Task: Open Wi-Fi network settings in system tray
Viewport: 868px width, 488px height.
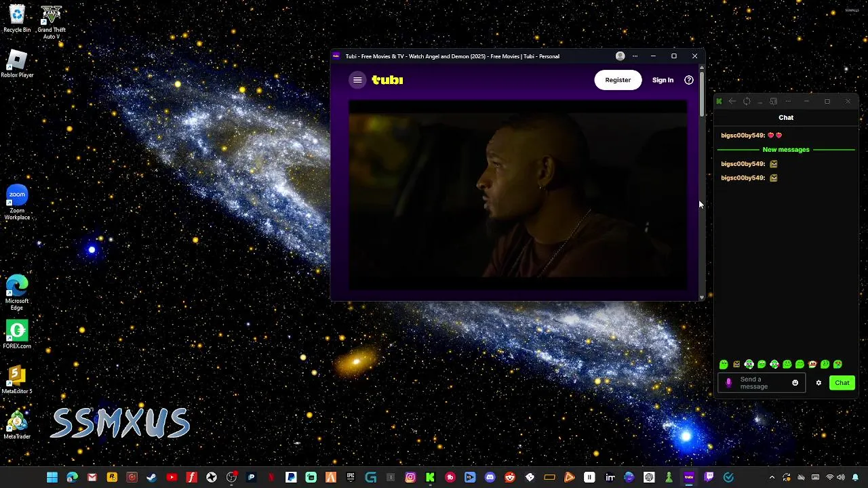Action: coord(829,478)
